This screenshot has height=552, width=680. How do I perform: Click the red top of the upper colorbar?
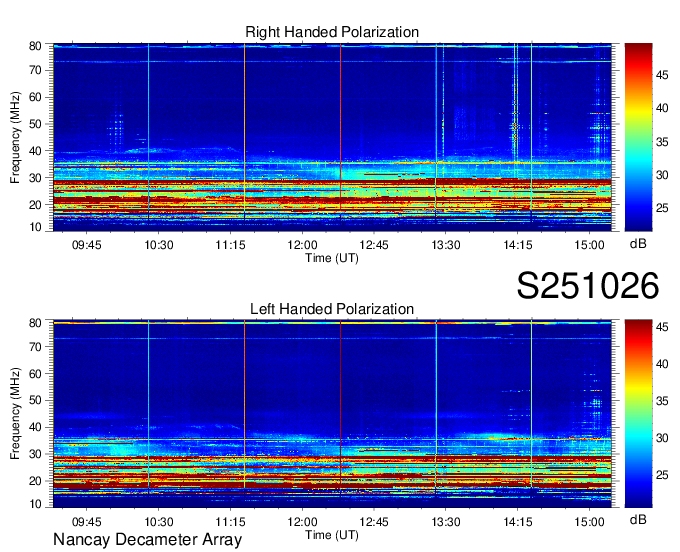pos(638,50)
